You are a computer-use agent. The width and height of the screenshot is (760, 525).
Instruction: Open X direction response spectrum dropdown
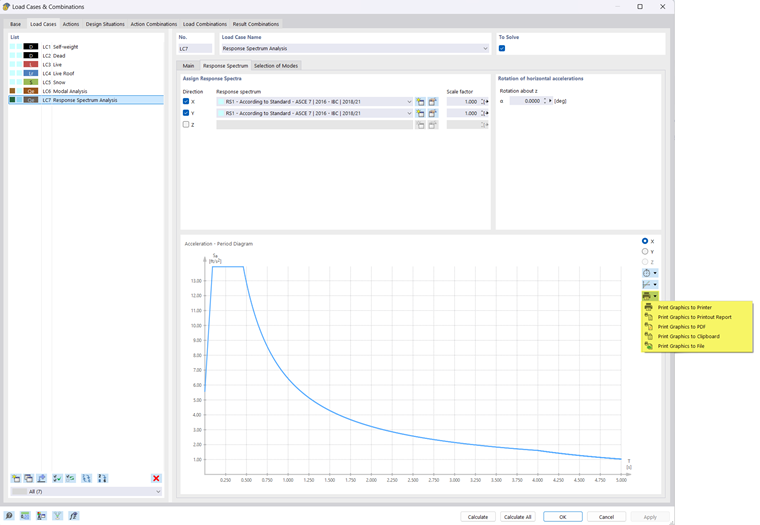[x=409, y=102]
